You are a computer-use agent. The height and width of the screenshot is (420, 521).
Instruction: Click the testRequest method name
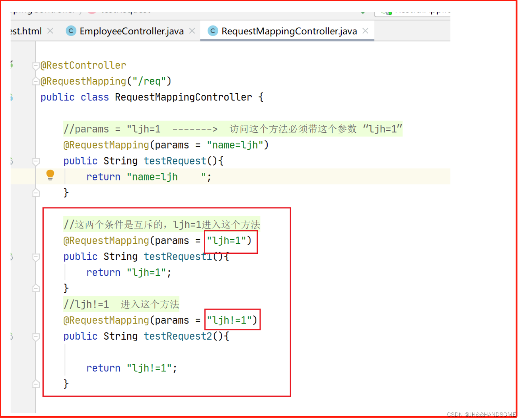click(x=175, y=161)
